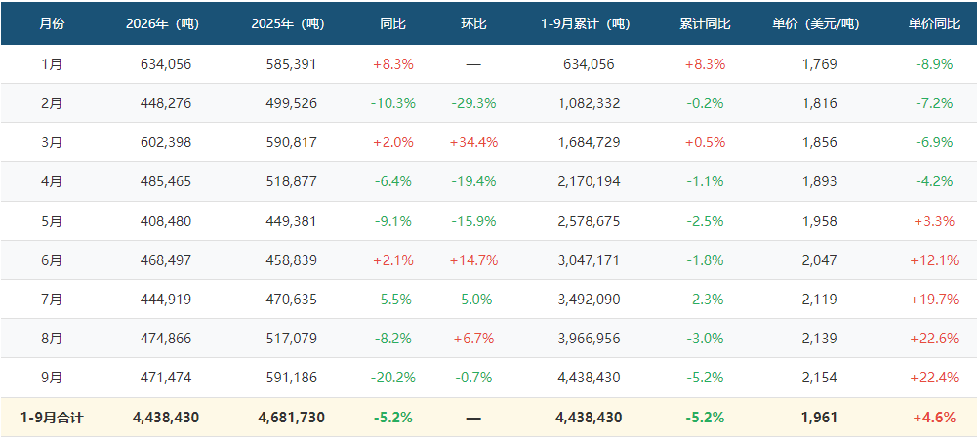The height and width of the screenshot is (440, 980).
Task: Select the 4月 row label
Action: pyautogui.click(x=52, y=181)
